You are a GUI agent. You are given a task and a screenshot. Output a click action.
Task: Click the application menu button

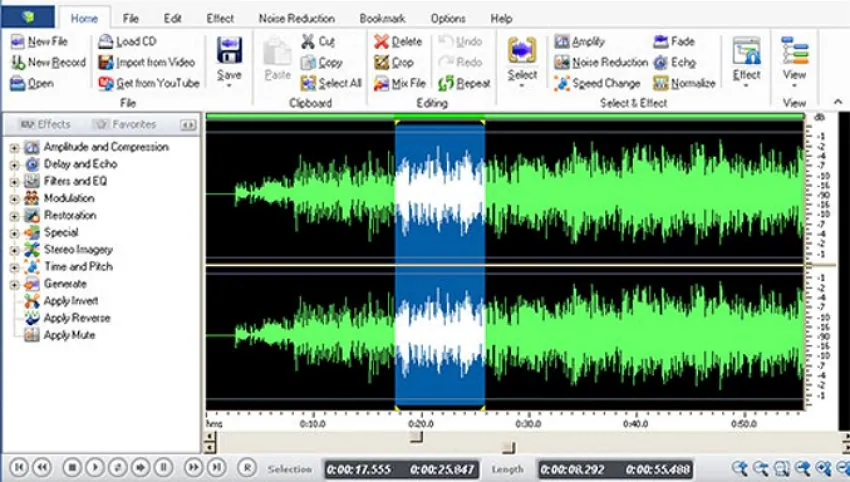pos(28,17)
